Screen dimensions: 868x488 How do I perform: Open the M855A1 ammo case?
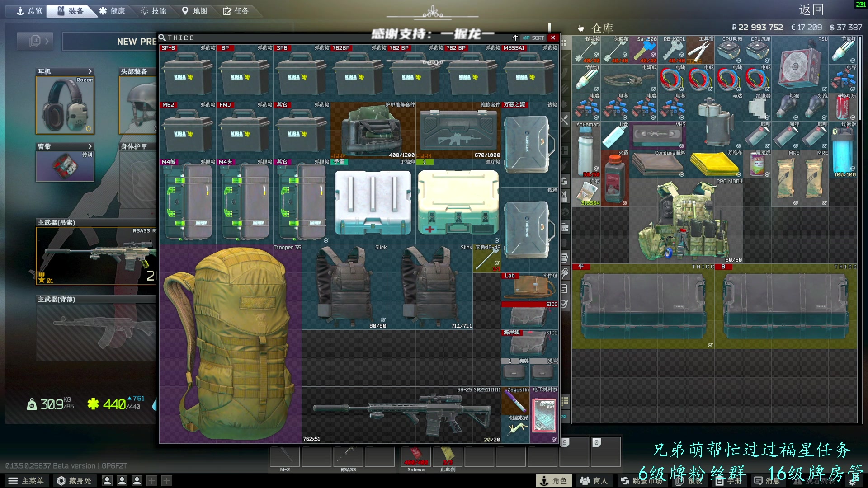530,73
